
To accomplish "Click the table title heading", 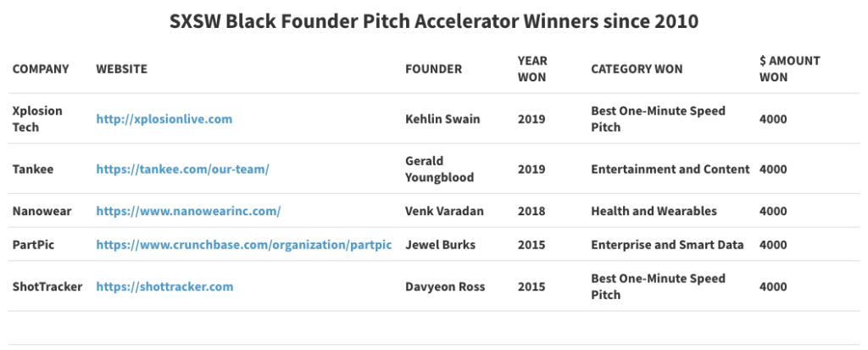I will (434, 21).
